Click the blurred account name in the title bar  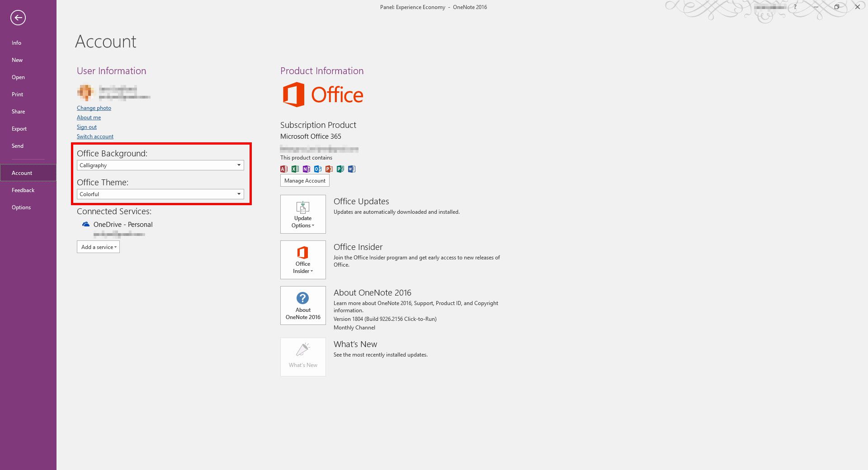click(769, 7)
